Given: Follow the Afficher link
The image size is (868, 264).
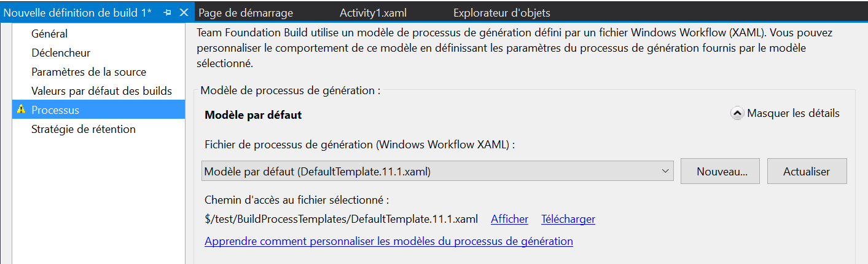Looking at the screenshot, I should click(509, 219).
